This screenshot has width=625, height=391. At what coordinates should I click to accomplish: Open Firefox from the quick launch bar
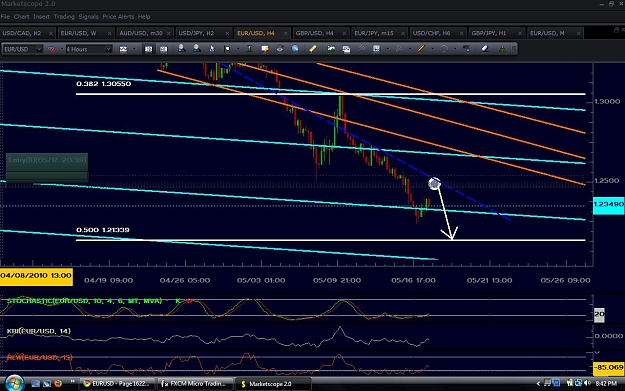58,383
